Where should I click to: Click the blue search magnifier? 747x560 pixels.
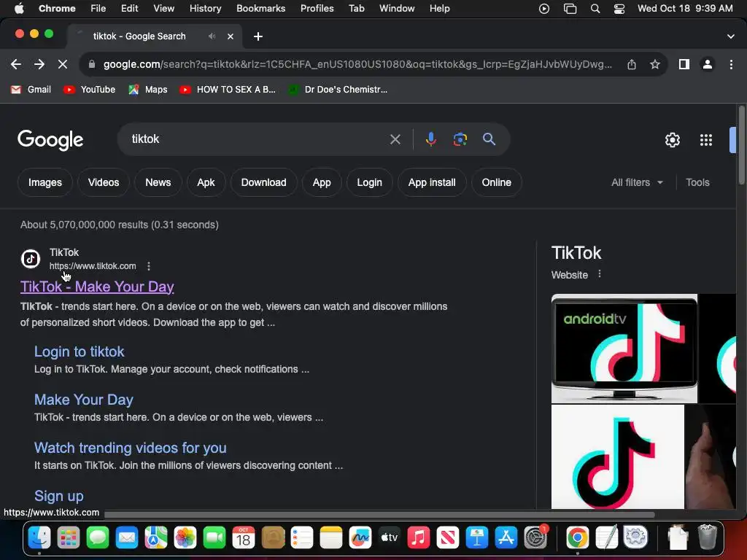coord(489,139)
